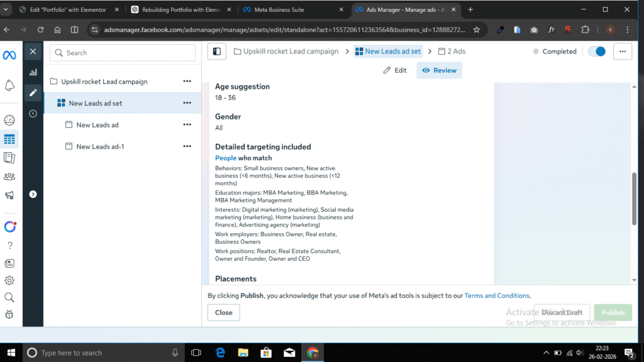This screenshot has width=644, height=362.
Task: Toggle the ad set on/off switch
Action: [x=596, y=52]
